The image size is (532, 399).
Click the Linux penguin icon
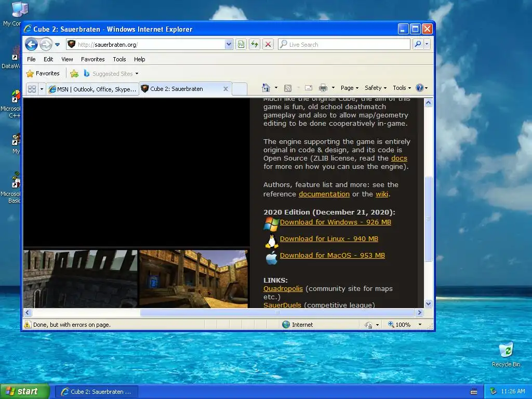(271, 241)
